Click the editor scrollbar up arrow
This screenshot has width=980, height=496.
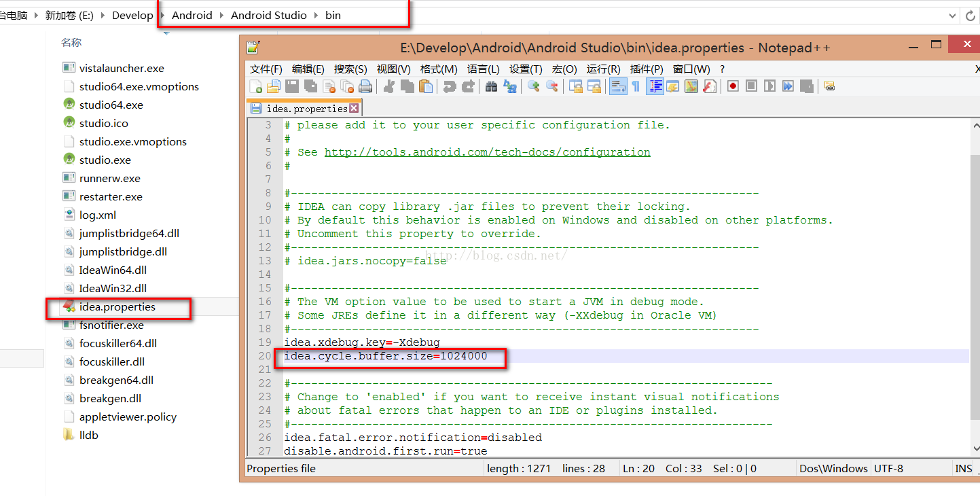(976, 125)
